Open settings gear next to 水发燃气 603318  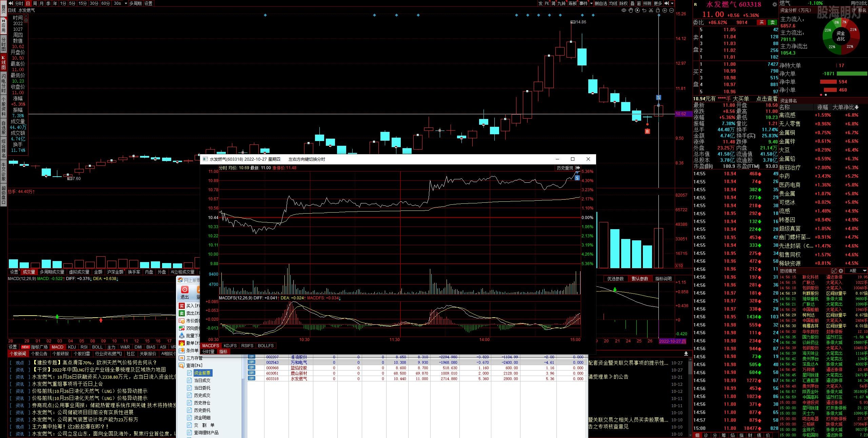click(774, 4)
